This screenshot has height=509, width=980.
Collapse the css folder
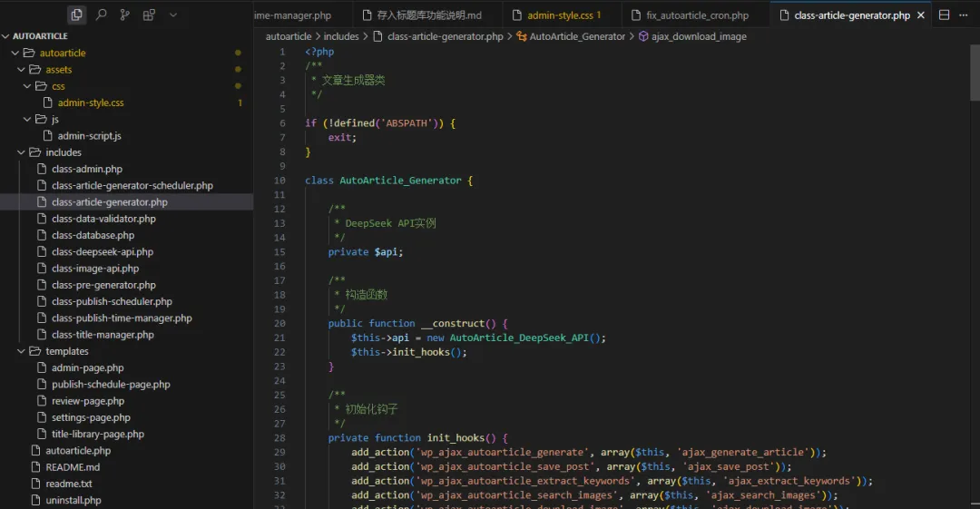pyautogui.click(x=27, y=86)
